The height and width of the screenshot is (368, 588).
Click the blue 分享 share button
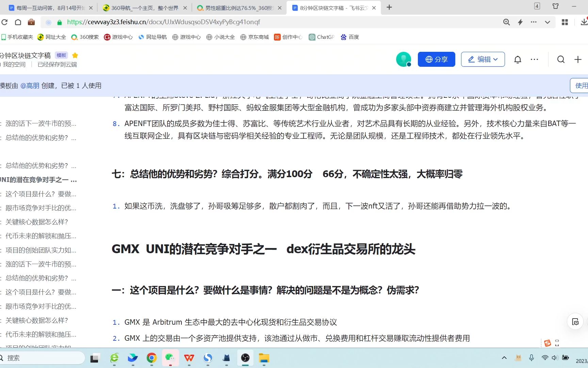tap(437, 59)
